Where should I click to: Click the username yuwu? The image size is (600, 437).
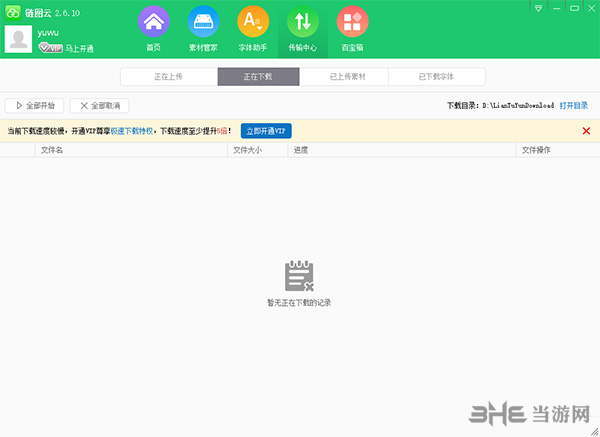pos(48,33)
